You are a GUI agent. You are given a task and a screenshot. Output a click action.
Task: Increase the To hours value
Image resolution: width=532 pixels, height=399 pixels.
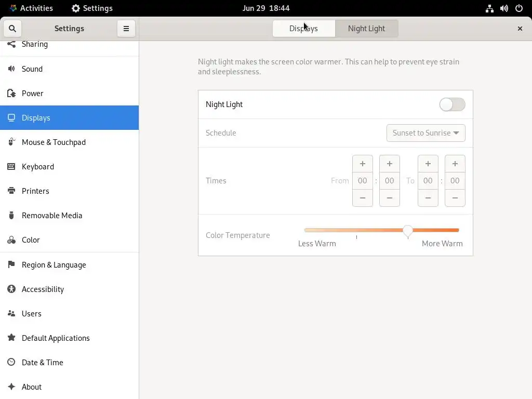pos(428,164)
